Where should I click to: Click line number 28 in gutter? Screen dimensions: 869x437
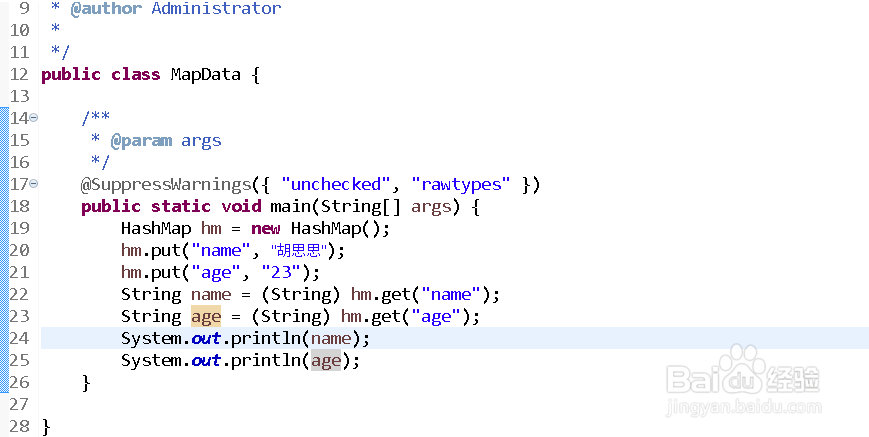tap(19, 426)
